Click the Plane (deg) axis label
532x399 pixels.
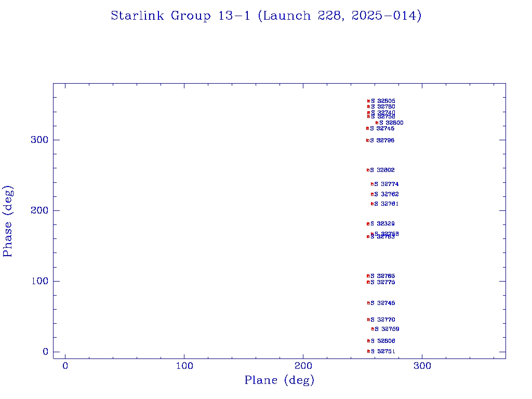point(279,380)
